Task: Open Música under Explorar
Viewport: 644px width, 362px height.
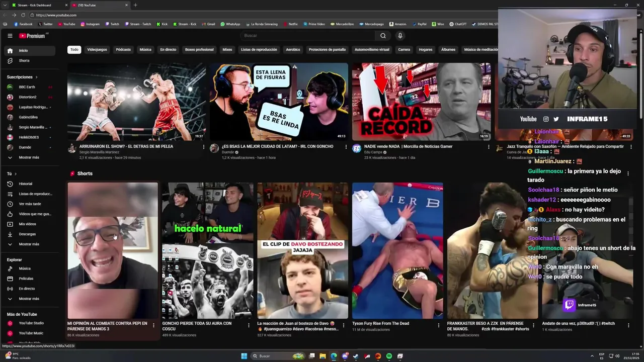Action: point(30,268)
